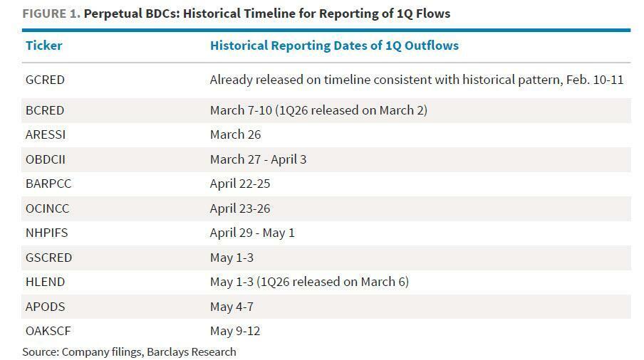Select the GCRED ticker cell
The height and width of the screenshot is (360, 644).
(45, 80)
